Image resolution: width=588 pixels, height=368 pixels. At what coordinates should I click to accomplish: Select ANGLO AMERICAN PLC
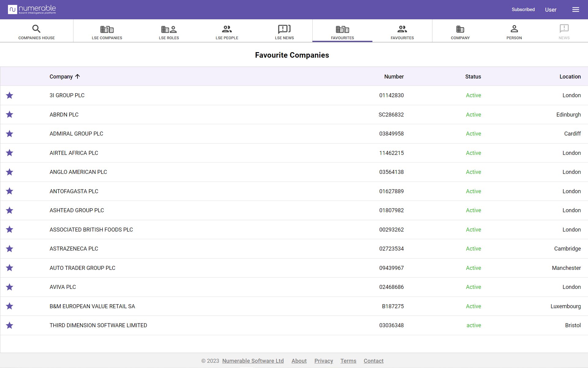[x=78, y=172]
